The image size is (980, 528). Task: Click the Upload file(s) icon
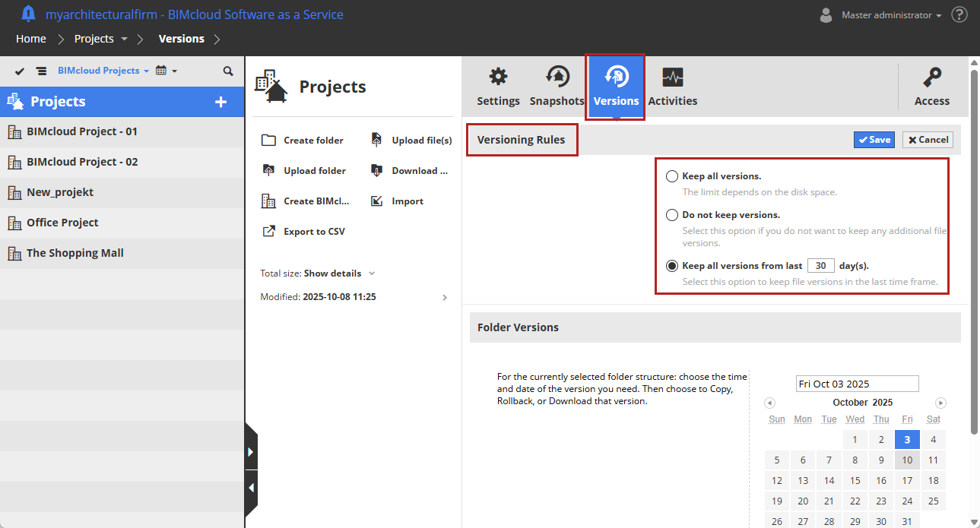(x=376, y=140)
